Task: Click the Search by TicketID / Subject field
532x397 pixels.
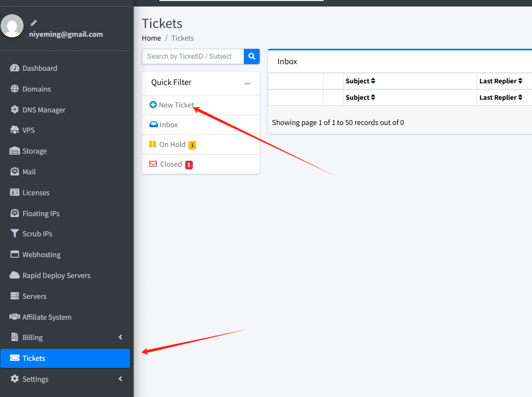Action: tap(193, 56)
